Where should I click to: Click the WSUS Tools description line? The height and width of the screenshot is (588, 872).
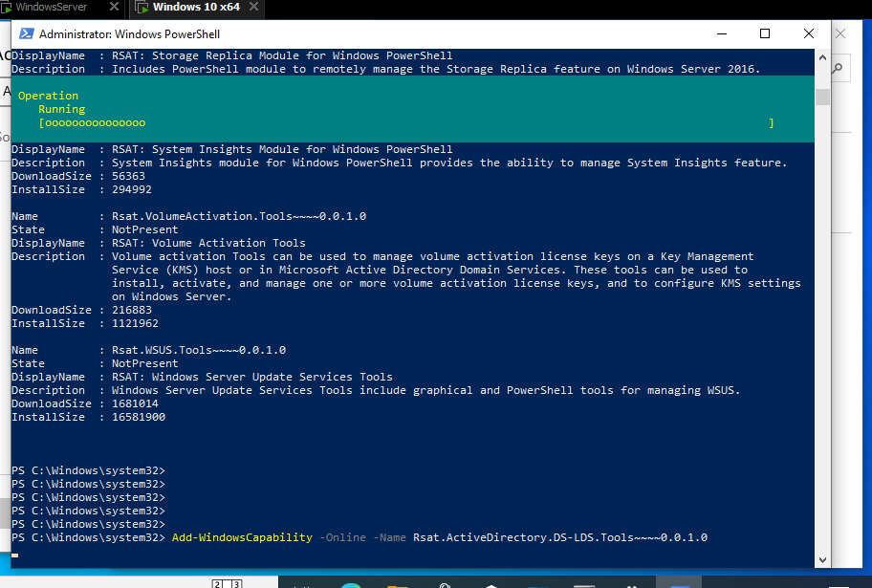[426, 390]
